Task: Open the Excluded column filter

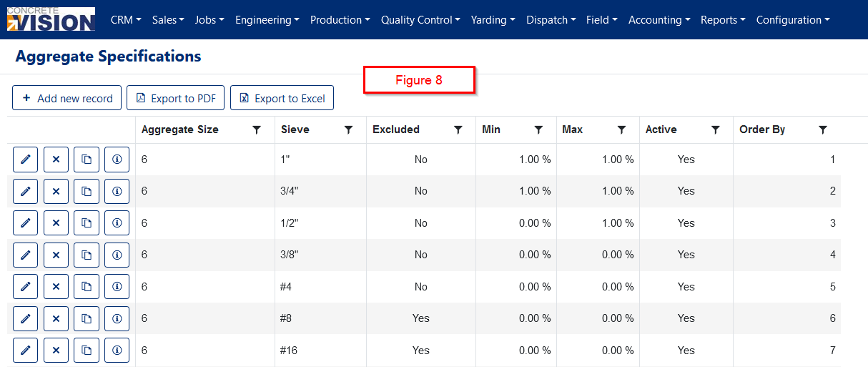Action: coord(458,130)
